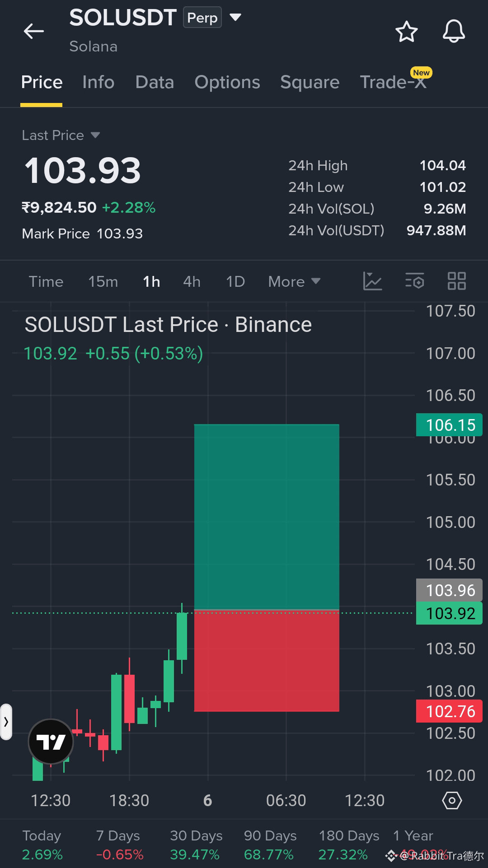
Task: Select the Time chart view
Action: [46, 281]
